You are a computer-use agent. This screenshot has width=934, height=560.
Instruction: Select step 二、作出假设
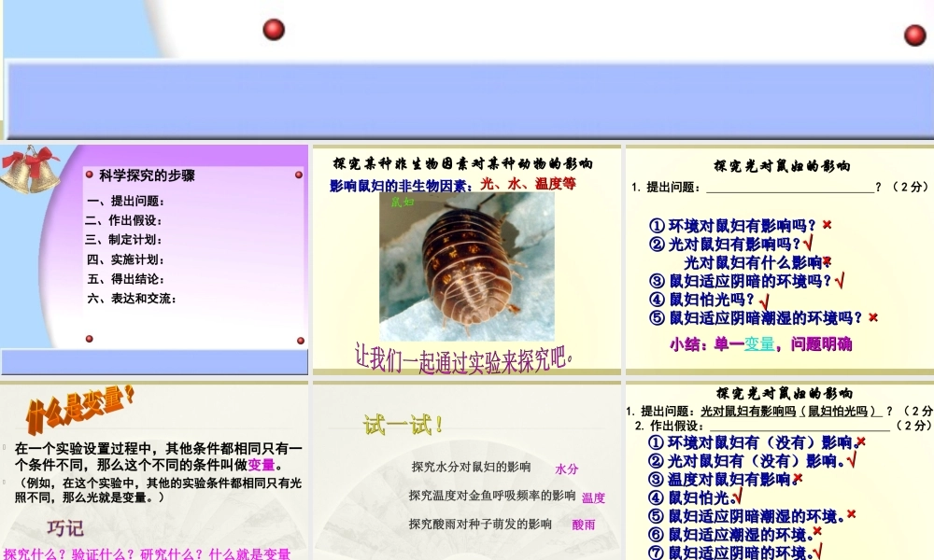pyautogui.click(x=124, y=221)
